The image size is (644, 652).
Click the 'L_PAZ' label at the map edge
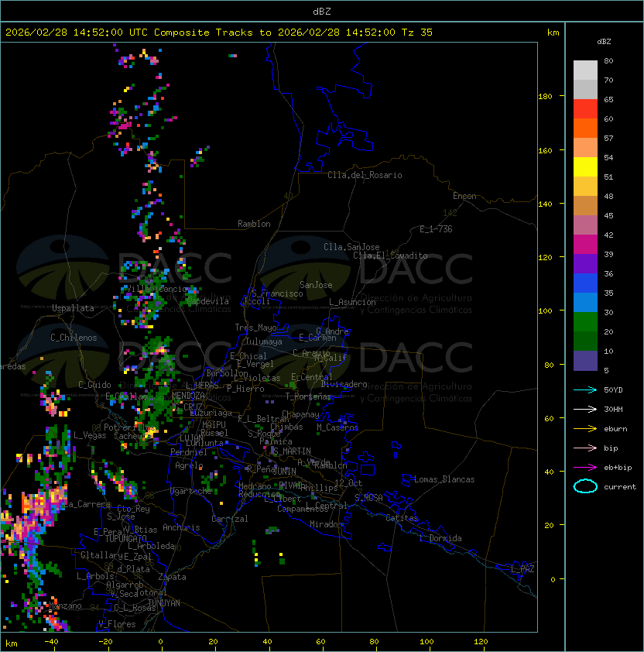coord(522,569)
